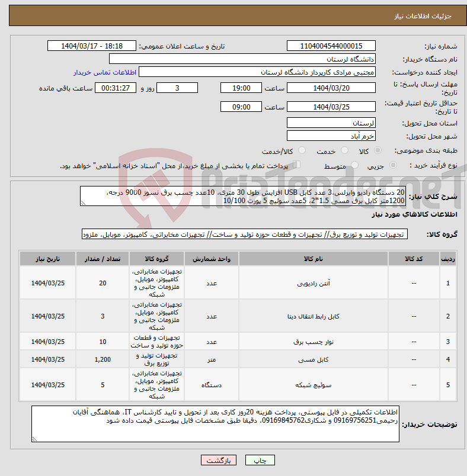The image size is (467, 476).
Task: Toggle the Islamic treasury payment checkbox
Action: coord(297,165)
